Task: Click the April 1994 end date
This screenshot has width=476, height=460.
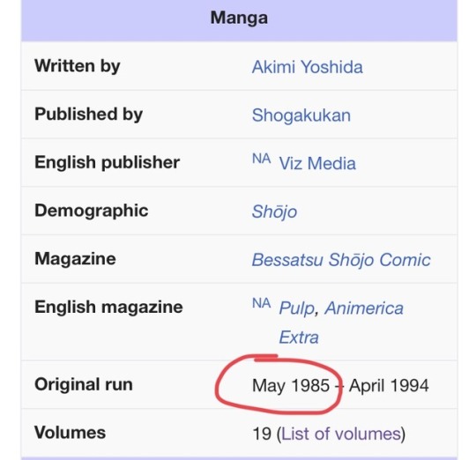Action: click(389, 385)
